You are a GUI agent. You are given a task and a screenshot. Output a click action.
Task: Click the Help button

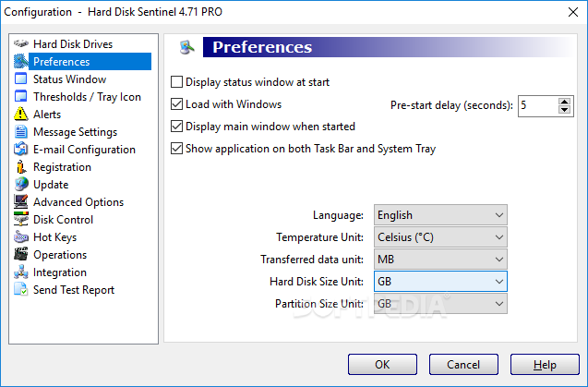(545, 365)
